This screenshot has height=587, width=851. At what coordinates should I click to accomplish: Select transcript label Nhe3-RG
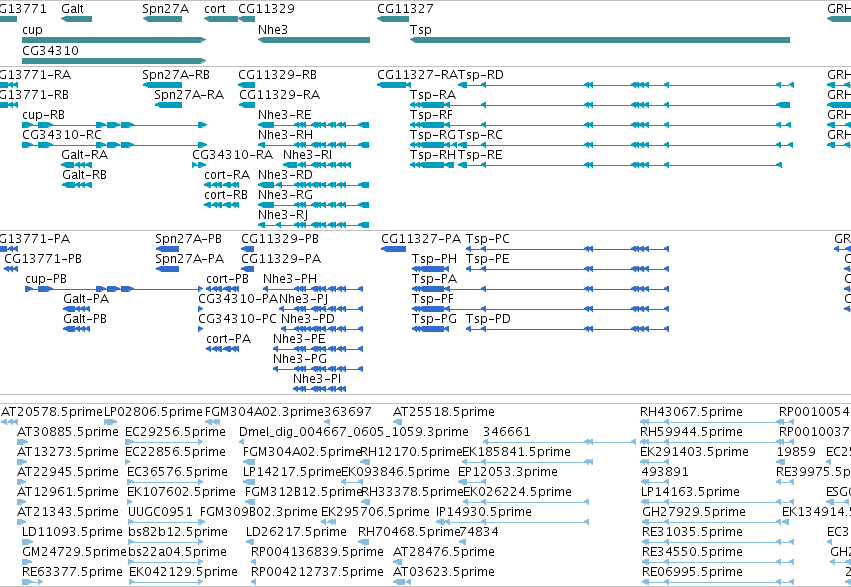285,195
